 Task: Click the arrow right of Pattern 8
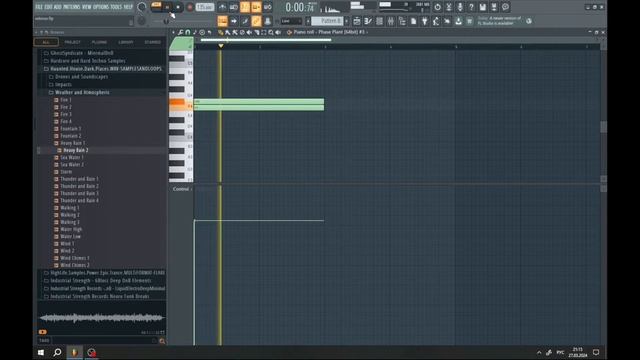(x=347, y=21)
